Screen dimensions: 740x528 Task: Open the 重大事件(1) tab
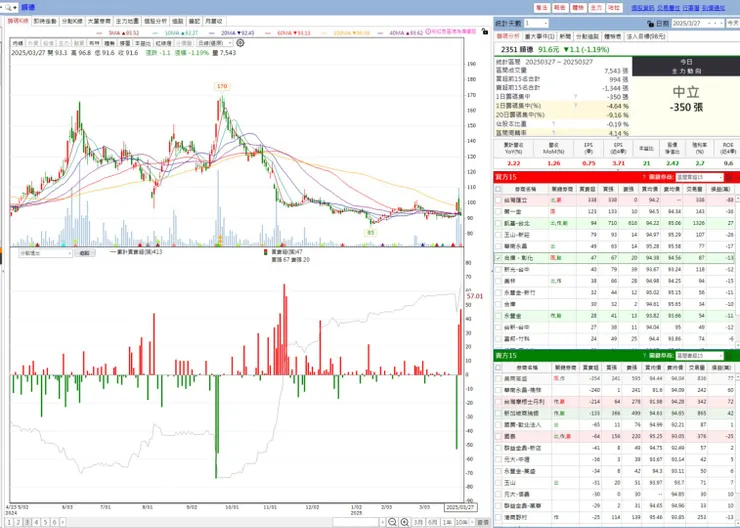(x=539, y=36)
